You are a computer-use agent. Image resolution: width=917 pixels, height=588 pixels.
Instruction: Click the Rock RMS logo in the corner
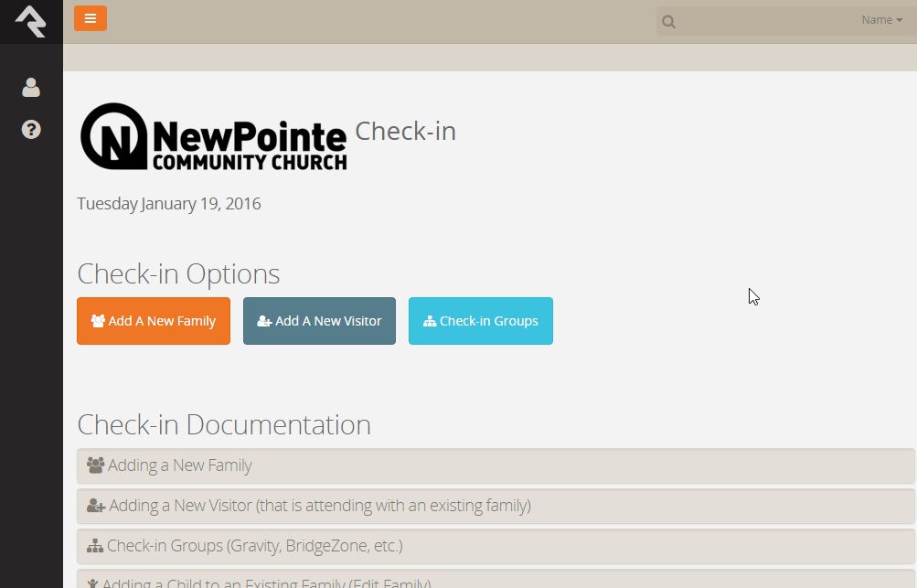pos(30,21)
